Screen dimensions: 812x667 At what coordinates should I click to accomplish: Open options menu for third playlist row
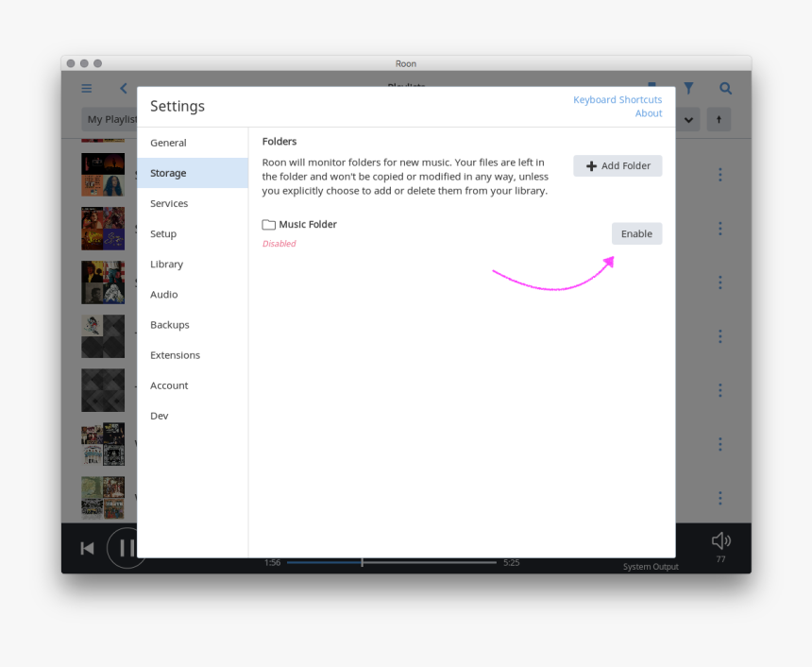tap(719, 282)
